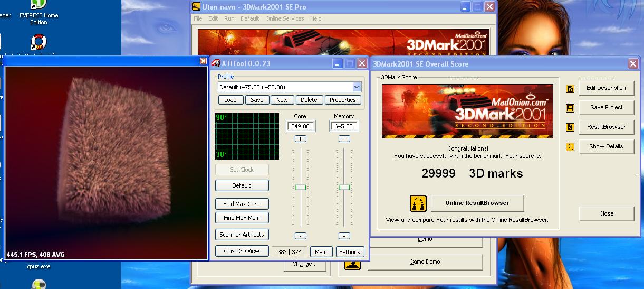This screenshot has height=289, width=644.
Task: Open Run menu in 3DMark2001
Action: (x=229, y=18)
